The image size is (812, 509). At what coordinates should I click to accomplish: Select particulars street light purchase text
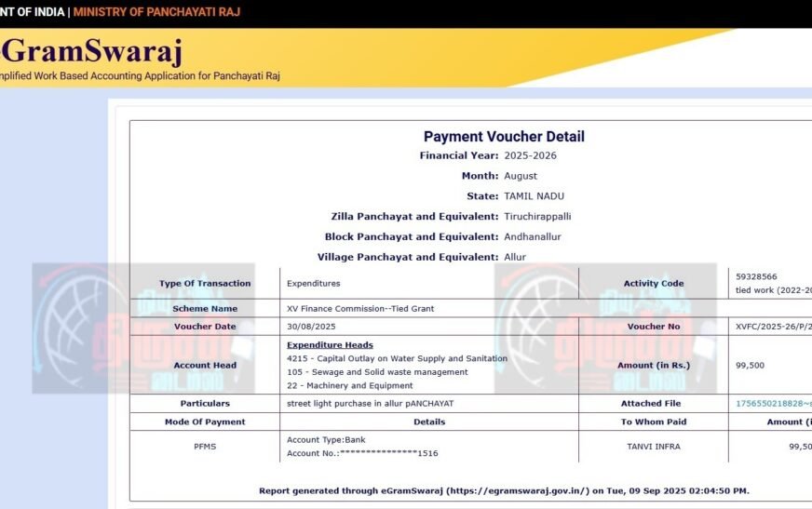(x=370, y=404)
